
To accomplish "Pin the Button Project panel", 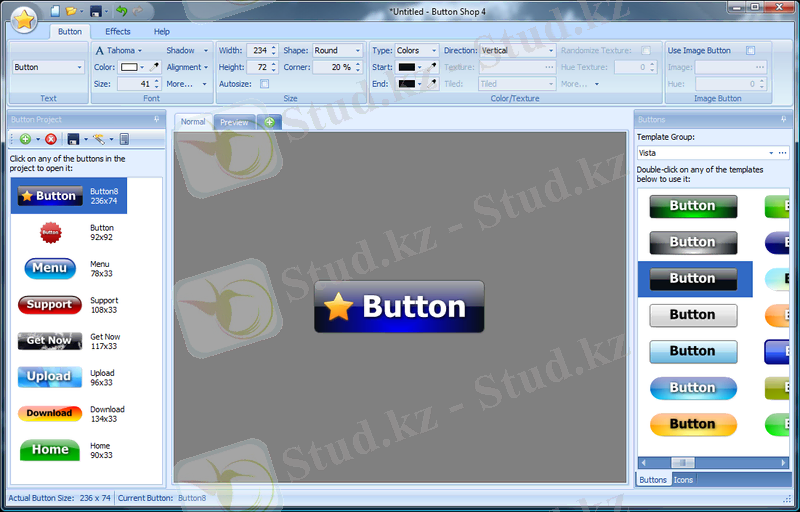I will tap(156, 119).
